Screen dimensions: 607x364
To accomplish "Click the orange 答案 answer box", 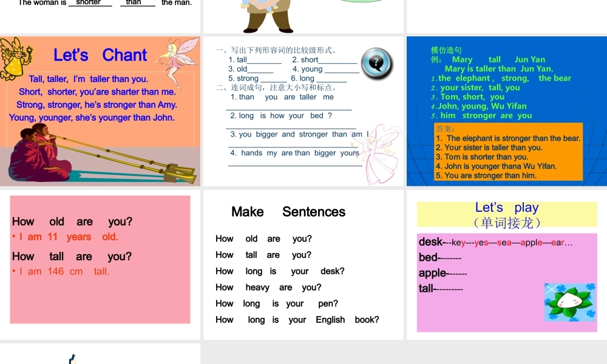I will click(508, 152).
